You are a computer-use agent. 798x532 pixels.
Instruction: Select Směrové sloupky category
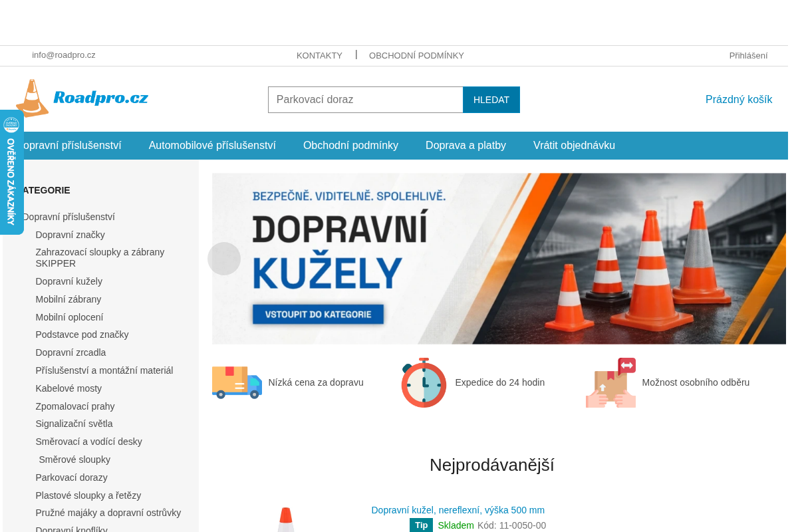coord(74,460)
